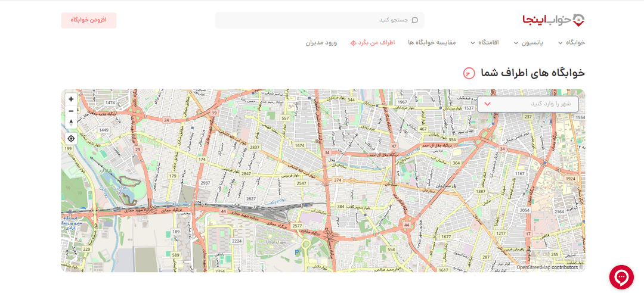644x293 pixels.
Task: Click the red circular icon beside the heading
Action: point(469,73)
